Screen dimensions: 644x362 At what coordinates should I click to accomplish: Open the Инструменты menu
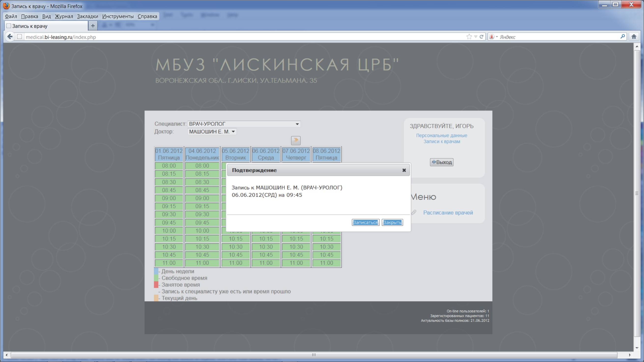[x=118, y=16]
